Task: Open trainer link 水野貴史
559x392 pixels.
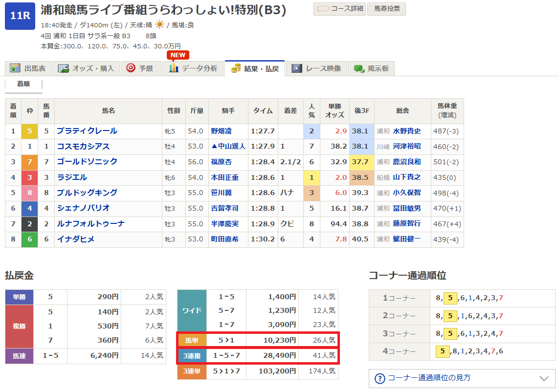Action: click(x=406, y=131)
